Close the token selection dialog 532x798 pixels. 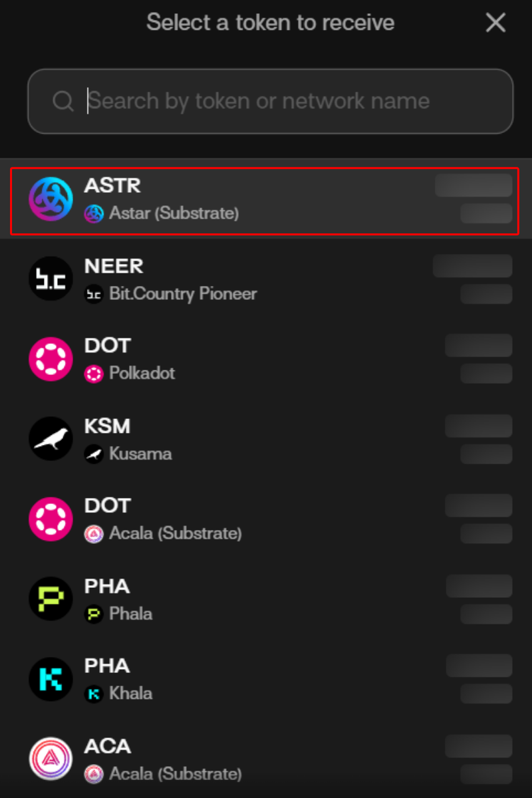pyautogui.click(x=495, y=23)
